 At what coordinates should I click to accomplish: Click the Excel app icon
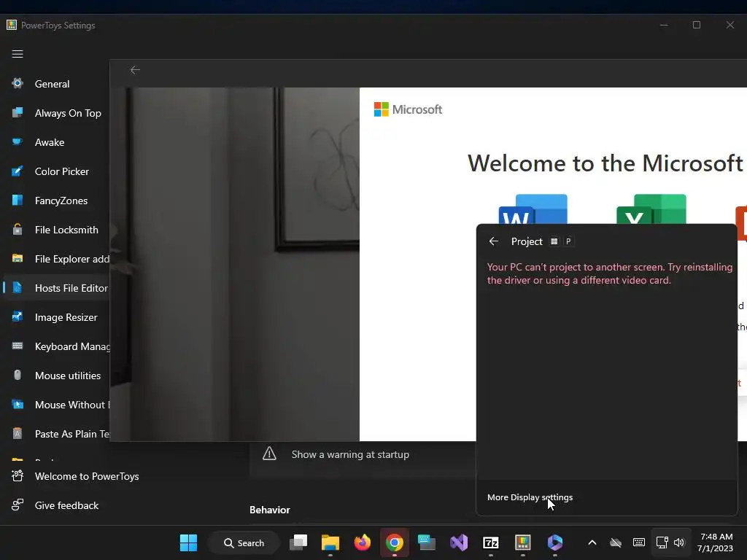pos(651,209)
